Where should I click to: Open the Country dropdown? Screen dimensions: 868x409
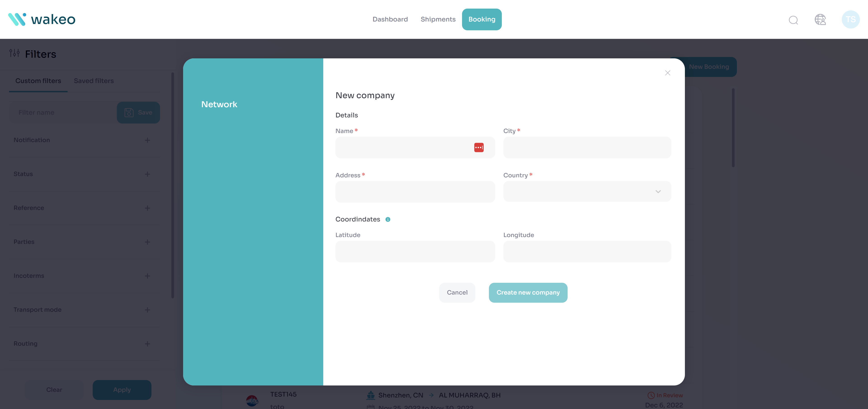coord(587,192)
